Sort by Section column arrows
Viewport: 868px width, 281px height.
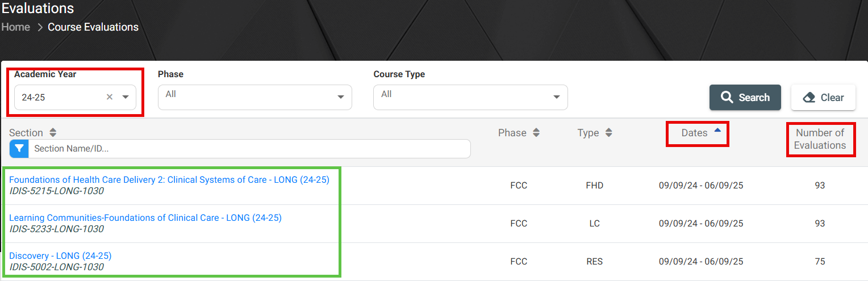(53, 133)
